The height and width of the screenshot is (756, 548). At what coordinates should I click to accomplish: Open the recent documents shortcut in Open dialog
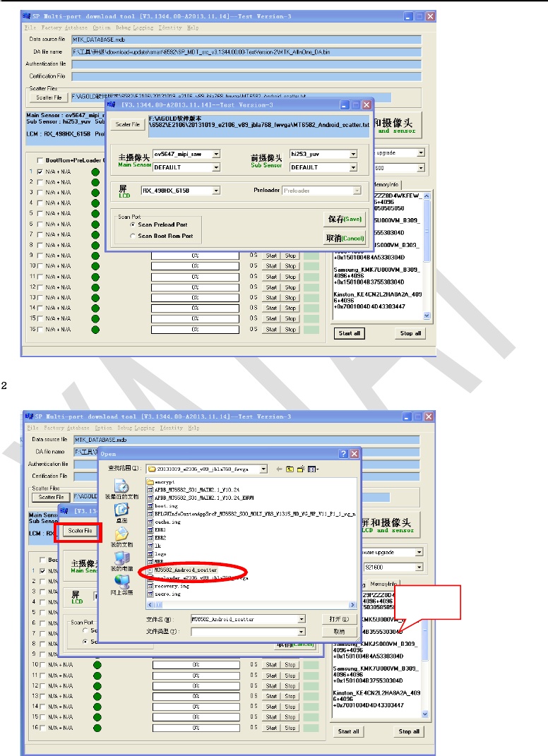coord(121,487)
